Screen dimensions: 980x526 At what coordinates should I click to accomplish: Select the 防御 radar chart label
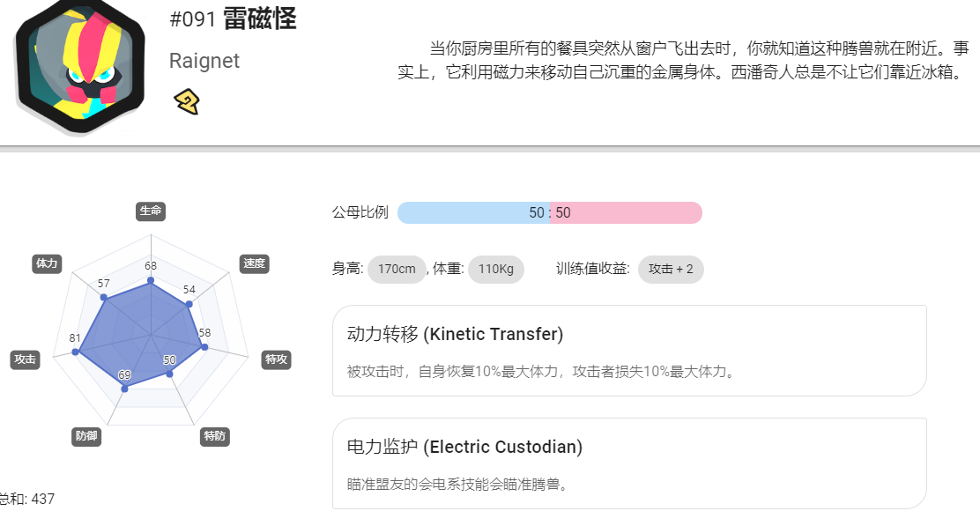pos(86,436)
